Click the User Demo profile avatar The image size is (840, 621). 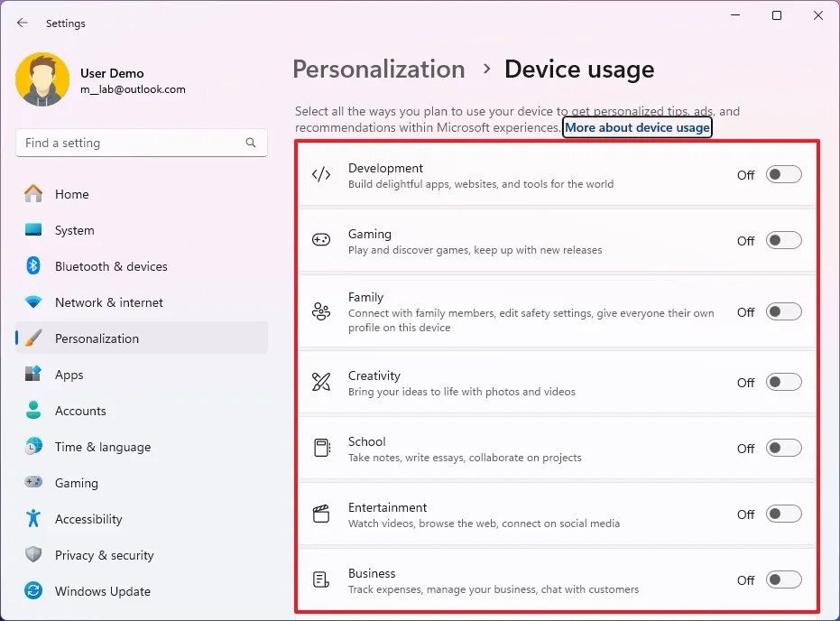click(x=42, y=79)
